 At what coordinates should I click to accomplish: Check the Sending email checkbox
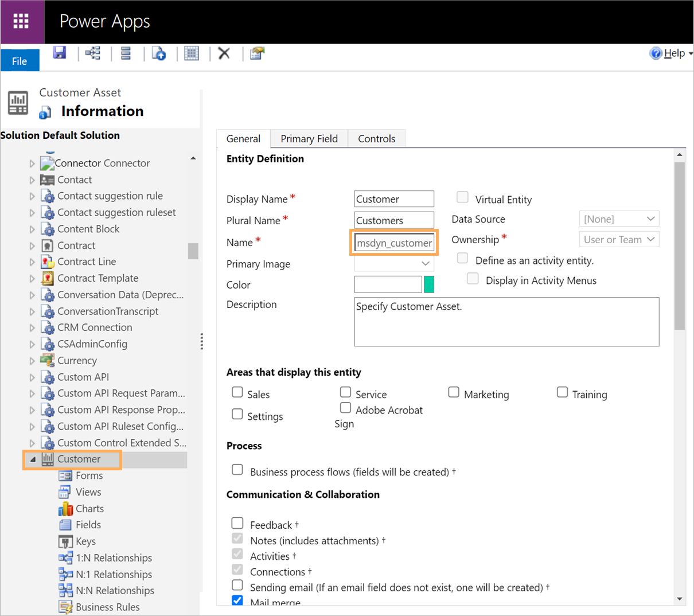pyautogui.click(x=237, y=585)
